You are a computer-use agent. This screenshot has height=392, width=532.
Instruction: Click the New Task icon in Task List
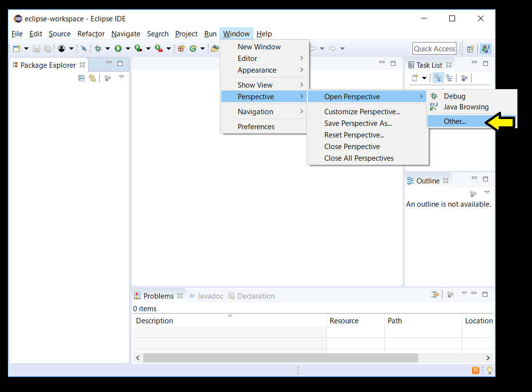point(415,78)
